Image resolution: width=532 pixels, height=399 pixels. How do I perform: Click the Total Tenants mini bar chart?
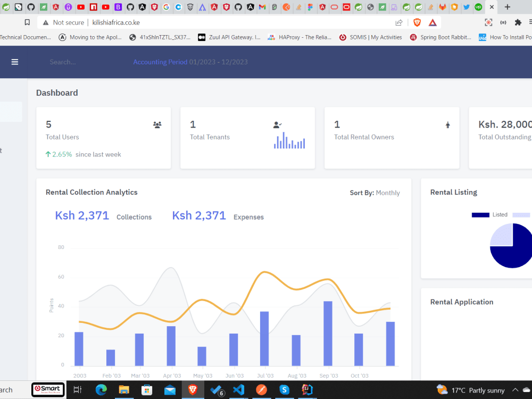[x=289, y=140]
